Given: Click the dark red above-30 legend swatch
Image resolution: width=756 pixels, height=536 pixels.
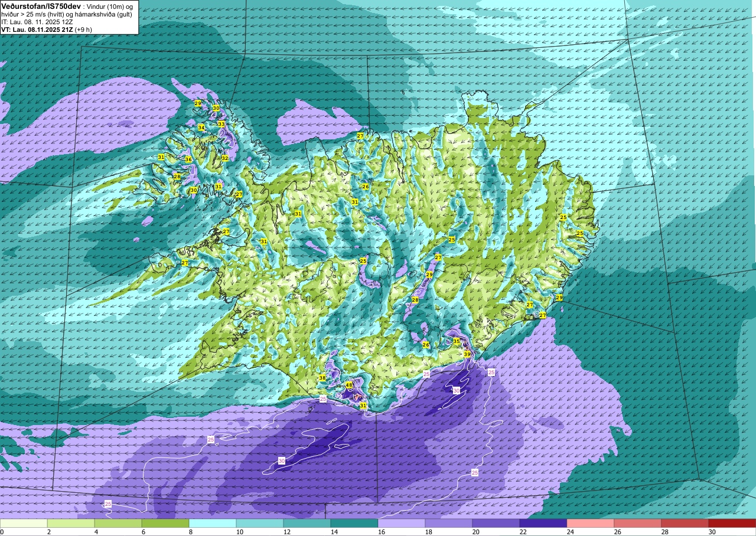Looking at the screenshot, I should point(732,523).
